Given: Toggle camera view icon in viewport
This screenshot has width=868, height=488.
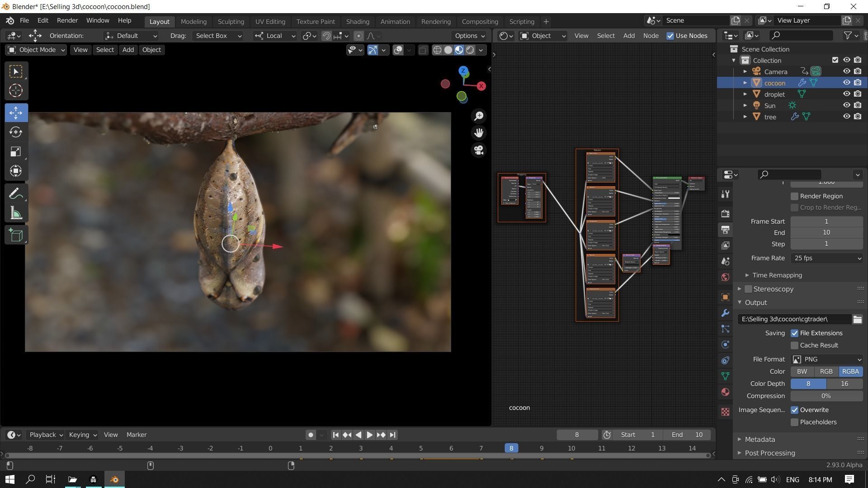Looking at the screenshot, I should (479, 150).
